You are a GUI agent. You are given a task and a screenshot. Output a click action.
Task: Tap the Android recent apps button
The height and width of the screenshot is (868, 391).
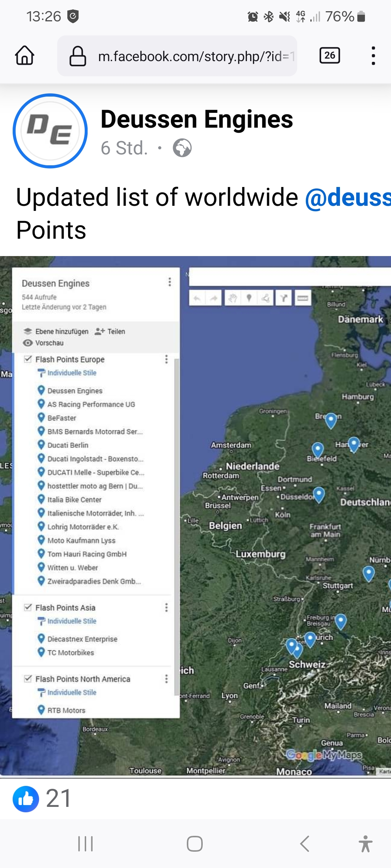pos(85,844)
